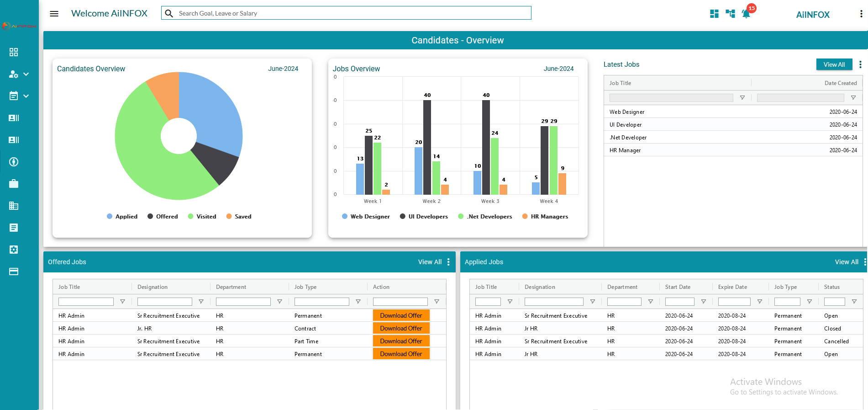
Task: Click the search magnifier icon
Action: tap(169, 13)
